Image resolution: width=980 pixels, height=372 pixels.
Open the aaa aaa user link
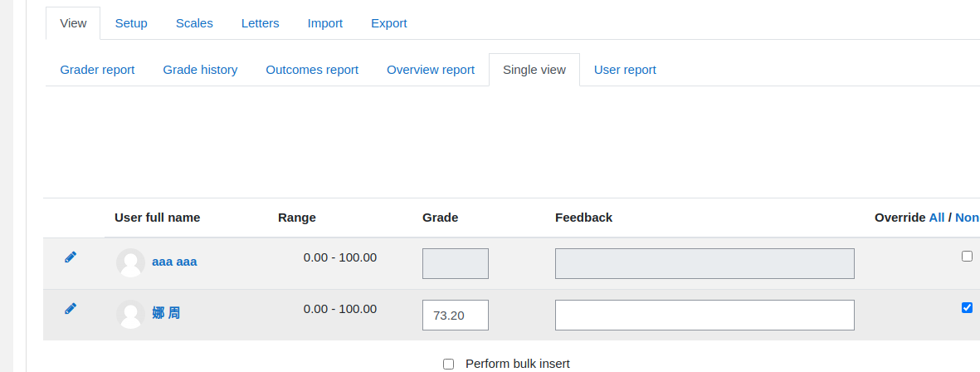[174, 262]
